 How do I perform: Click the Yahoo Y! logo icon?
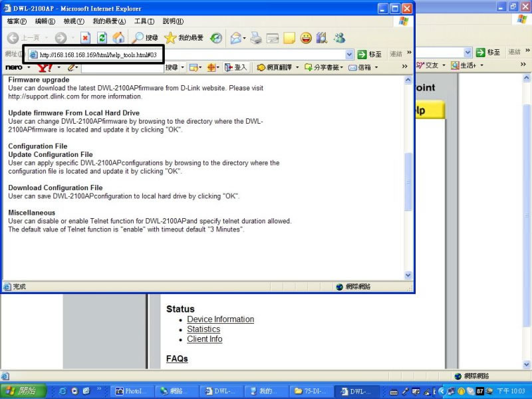click(45, 67)
